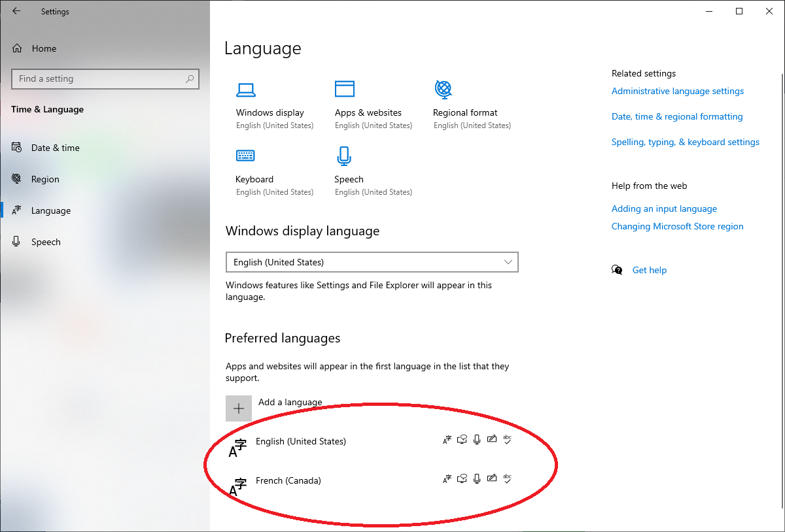Click the Home icon in sidebar
The height and width of the screenshot is (532, 785).
click(x=17, y=48)
